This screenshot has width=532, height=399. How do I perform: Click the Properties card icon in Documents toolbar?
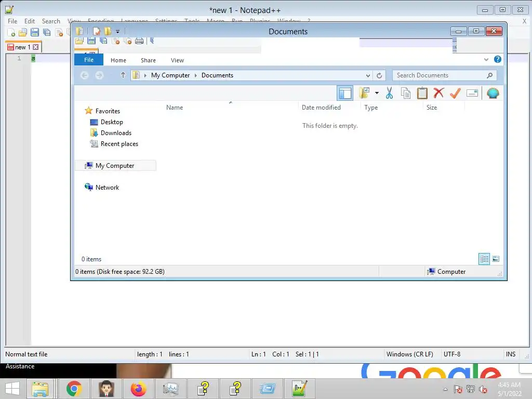tap(472, 93)
